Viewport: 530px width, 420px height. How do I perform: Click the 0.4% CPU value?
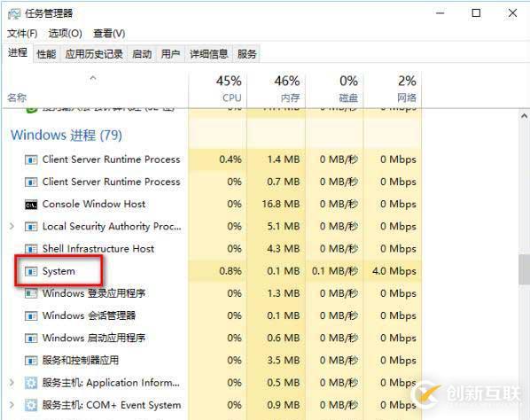230,159
